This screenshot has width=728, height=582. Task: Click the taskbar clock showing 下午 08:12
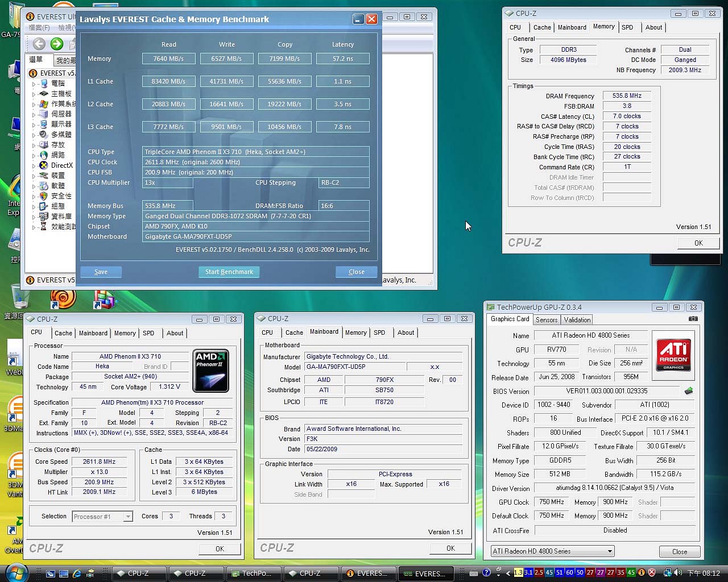pos(704,573)
